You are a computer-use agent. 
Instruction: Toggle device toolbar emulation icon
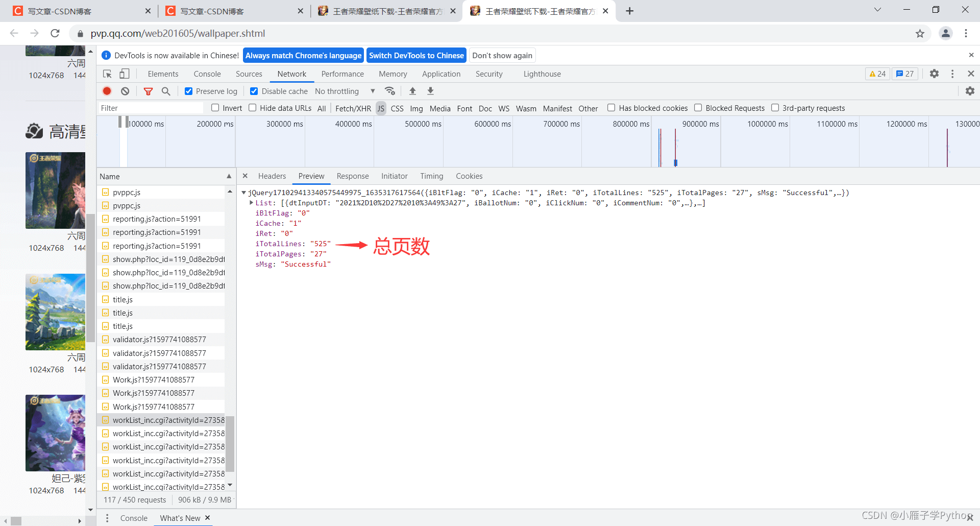[125, 74]
